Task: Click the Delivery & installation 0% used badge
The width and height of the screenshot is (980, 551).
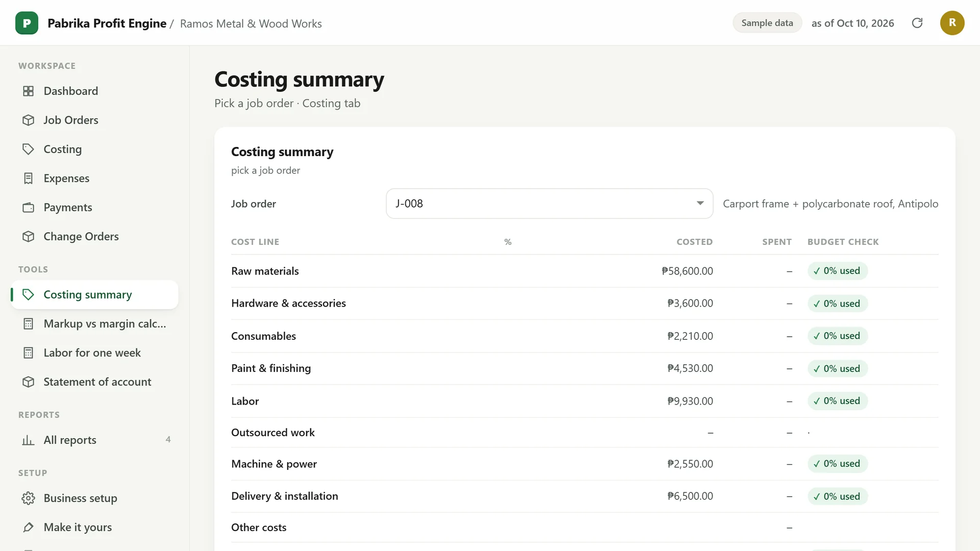Action: point(837,496)
